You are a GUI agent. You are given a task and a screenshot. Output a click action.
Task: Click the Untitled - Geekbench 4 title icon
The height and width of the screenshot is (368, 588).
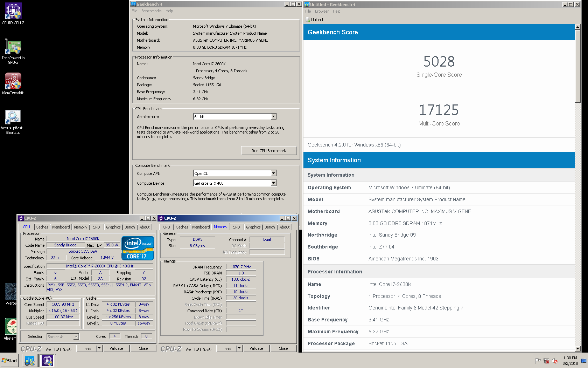click(307, 4)
